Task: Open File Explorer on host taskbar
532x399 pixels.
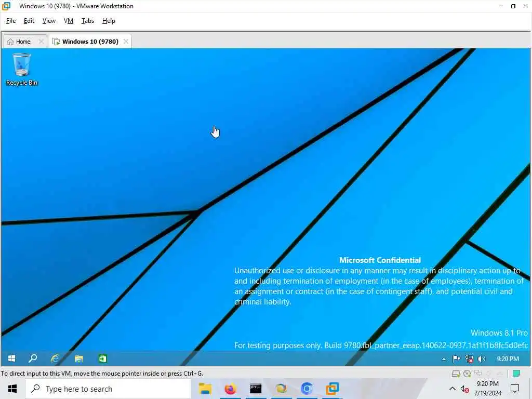Action: click(x=205, y=389)
